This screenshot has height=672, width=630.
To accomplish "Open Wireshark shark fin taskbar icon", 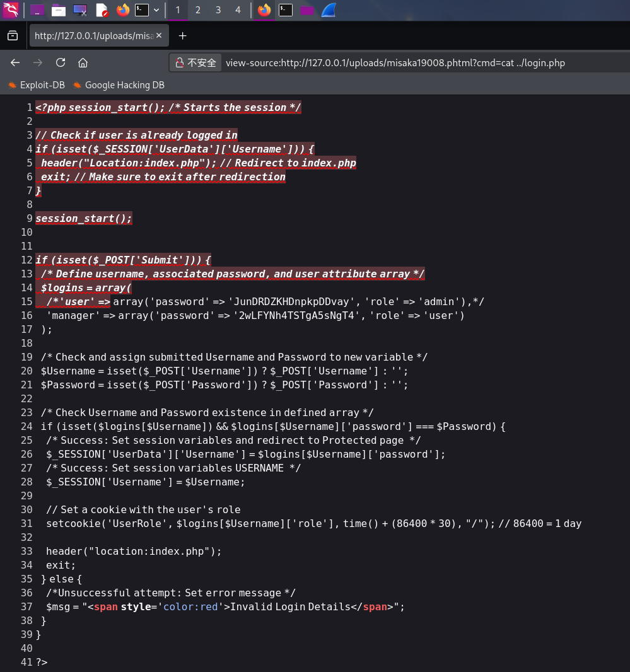I will point(329,10).
